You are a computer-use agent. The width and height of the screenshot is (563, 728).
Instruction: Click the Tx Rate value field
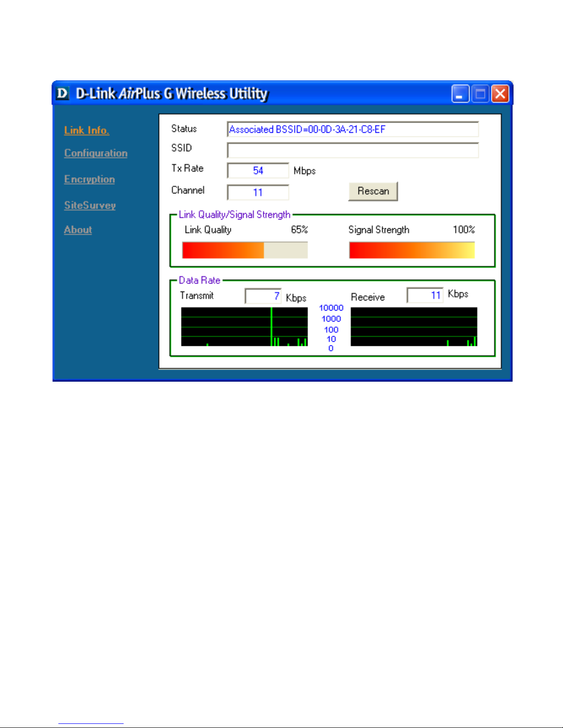tap(258, 170)
